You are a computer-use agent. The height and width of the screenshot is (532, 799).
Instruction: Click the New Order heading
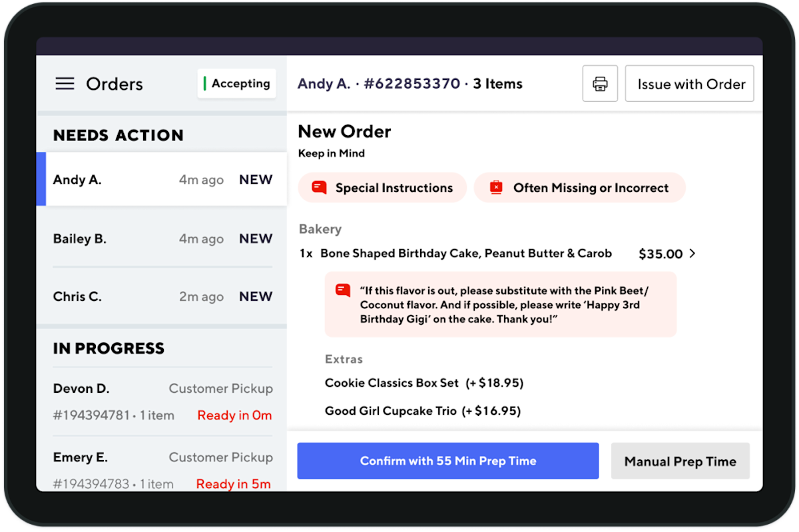coord(344,131)
